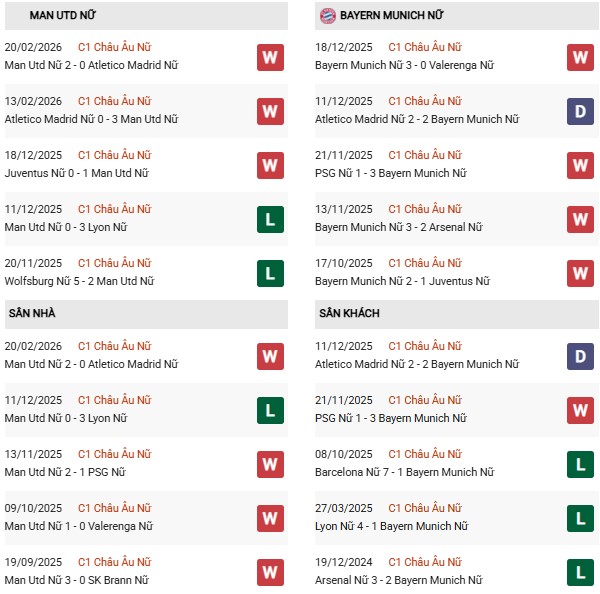
Task: Open the C1 Châu Âu Nữ link dated 18/12/2025 for Bayern
Action: (x=425, y=47)
